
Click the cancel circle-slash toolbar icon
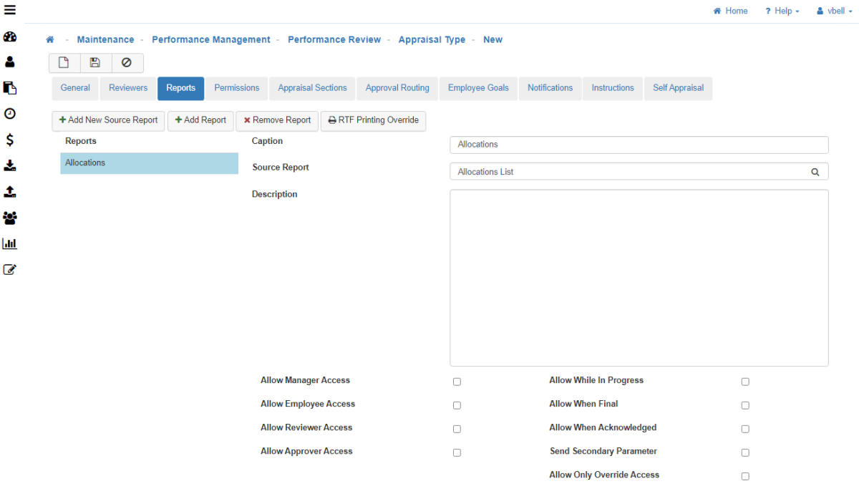(x=127, y=63)
